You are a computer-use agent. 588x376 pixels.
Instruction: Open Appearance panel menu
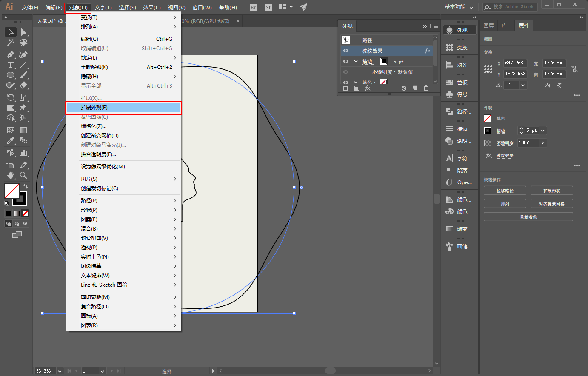(435, 26)
